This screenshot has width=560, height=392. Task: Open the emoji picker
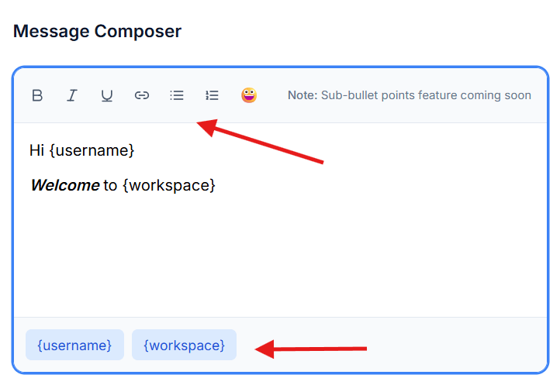248,96
